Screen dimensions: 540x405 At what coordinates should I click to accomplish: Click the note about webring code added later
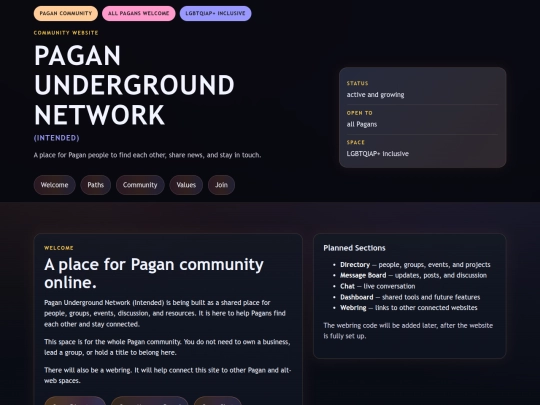[408, 331]
